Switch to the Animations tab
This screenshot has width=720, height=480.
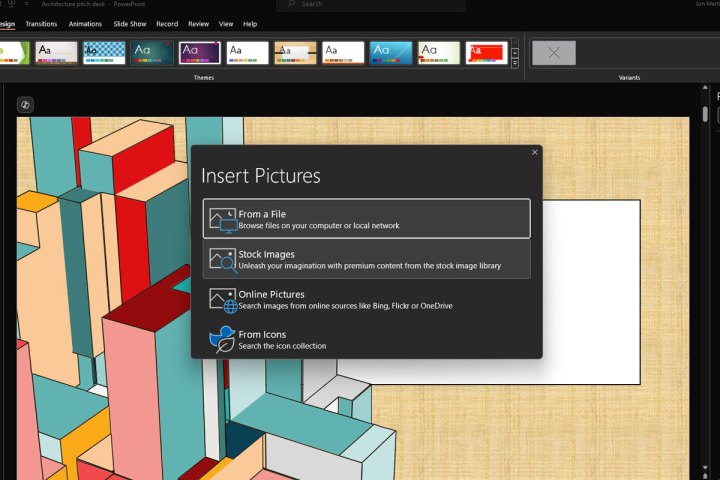86,23
